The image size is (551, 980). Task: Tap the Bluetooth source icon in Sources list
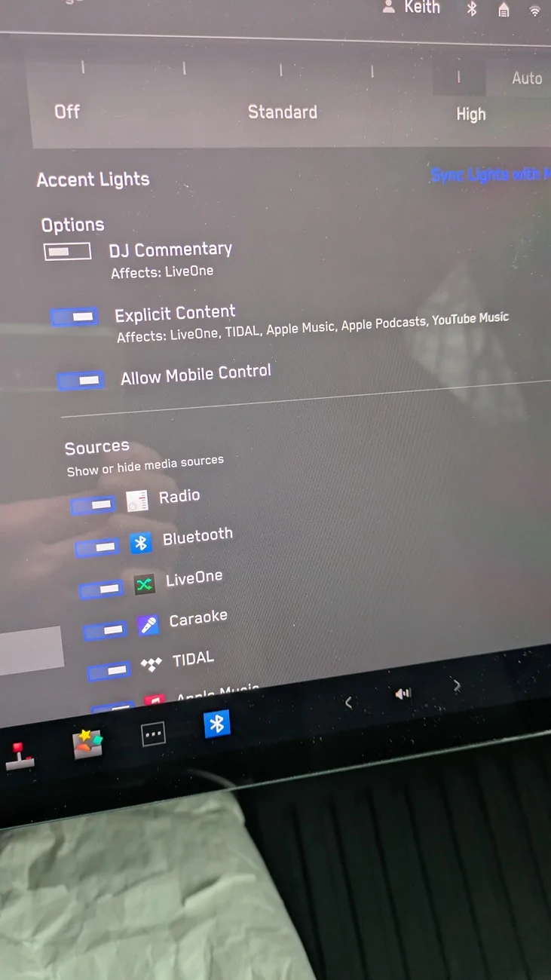coord(141,543)
